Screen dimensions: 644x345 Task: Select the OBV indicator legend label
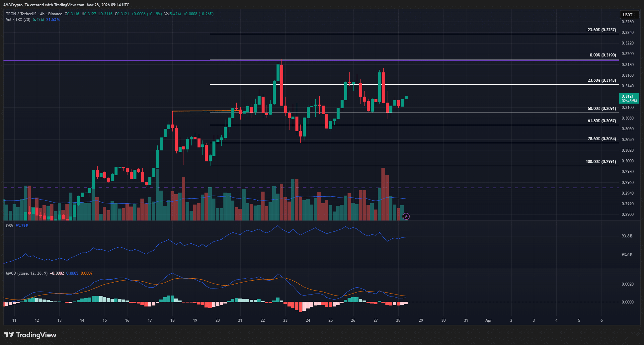[x=10, y=226]
